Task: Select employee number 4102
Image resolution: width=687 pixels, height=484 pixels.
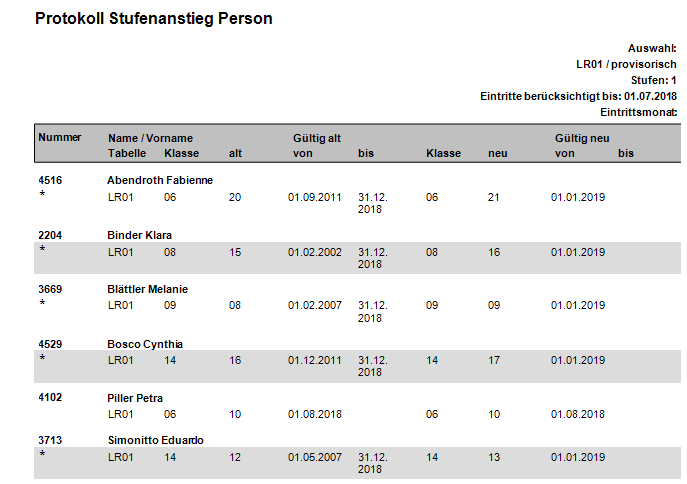Action: tap(50, 397)
